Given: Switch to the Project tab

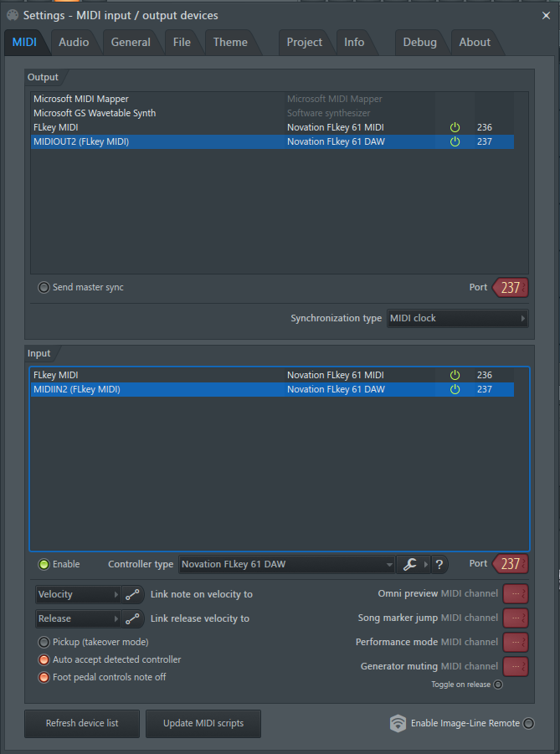Looking at the screenshot, I should pyautogui.click(x=304, y=43).
